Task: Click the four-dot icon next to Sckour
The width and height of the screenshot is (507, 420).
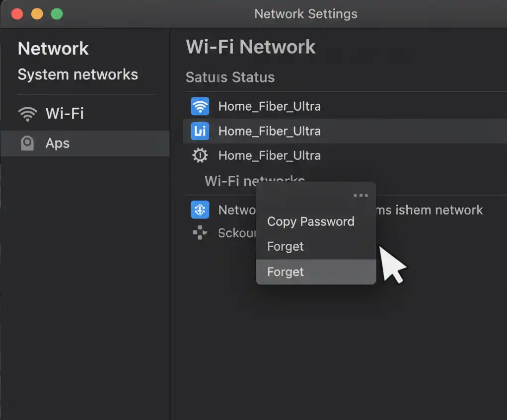Action: coord(200,233)
